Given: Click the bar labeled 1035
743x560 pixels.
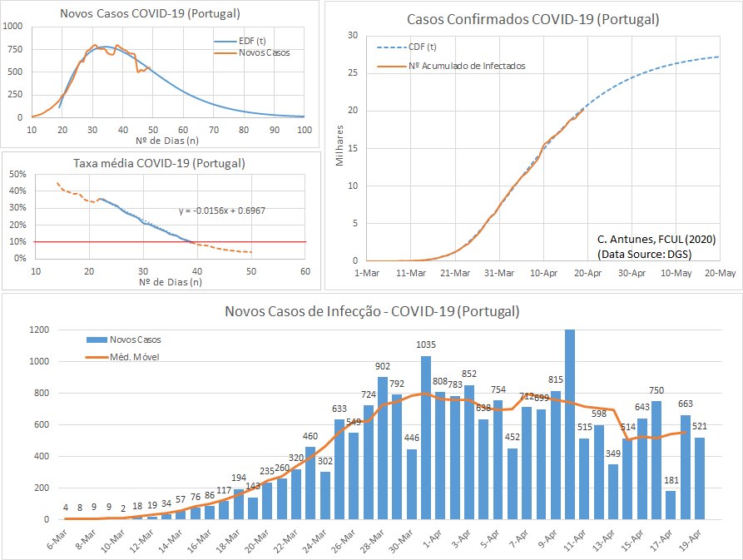Looking at the screenshot, I should pos(426,441).
